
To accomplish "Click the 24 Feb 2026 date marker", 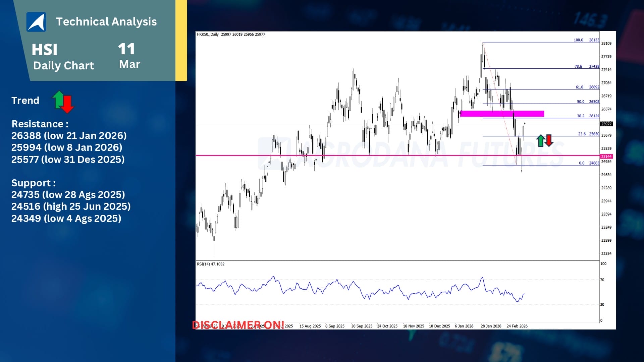I will coord(517,326).
